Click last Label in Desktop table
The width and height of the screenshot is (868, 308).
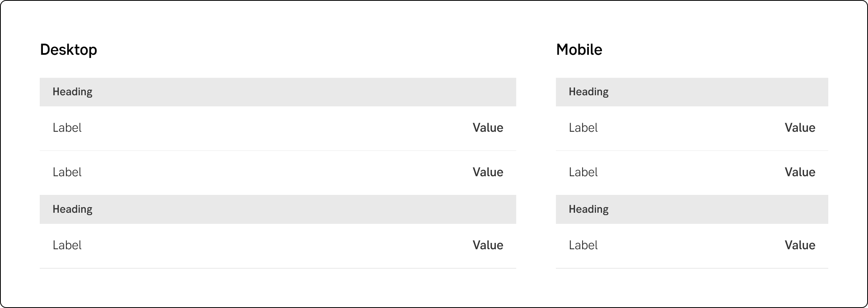[67, 245]
